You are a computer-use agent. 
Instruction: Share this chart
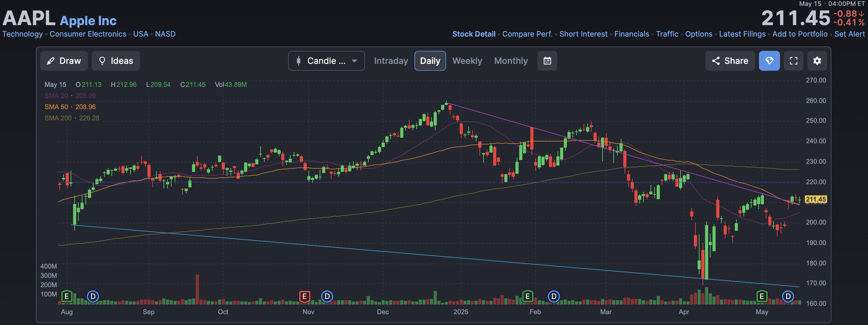730,61
